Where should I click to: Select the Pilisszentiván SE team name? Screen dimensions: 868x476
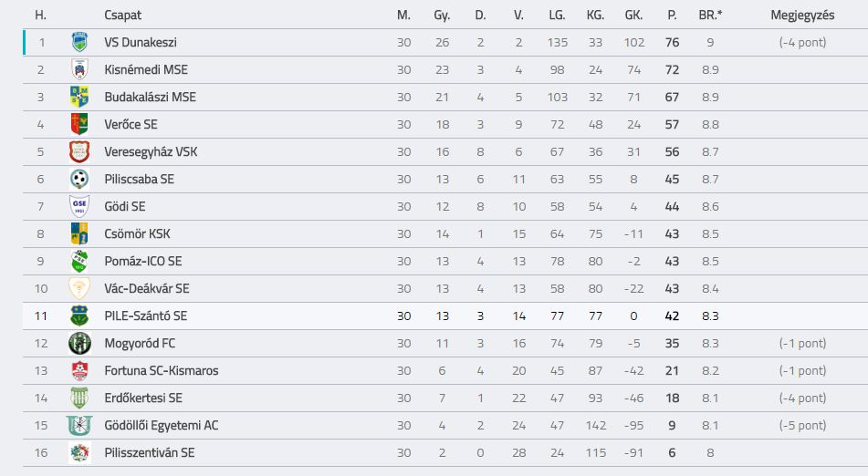[150, 453]
